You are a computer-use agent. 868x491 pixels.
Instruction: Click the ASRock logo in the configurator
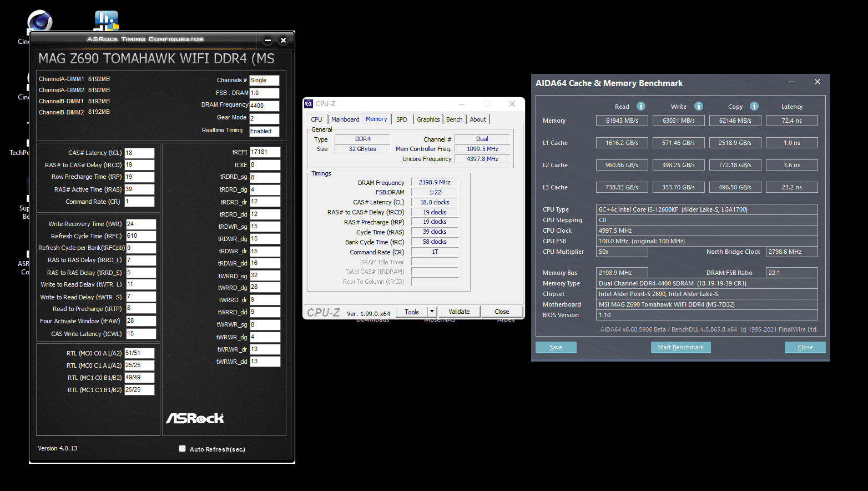point(195,418)
